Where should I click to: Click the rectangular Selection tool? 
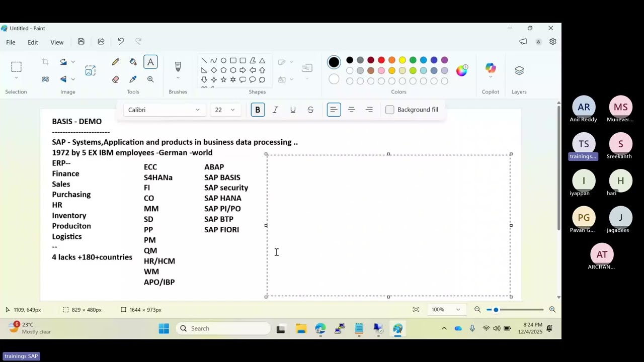16,66
